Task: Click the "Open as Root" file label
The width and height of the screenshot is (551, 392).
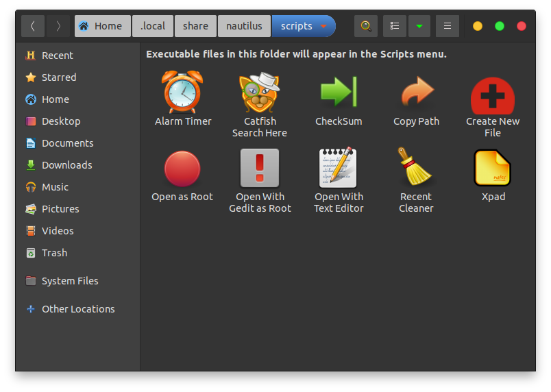Action: [182, 197]
